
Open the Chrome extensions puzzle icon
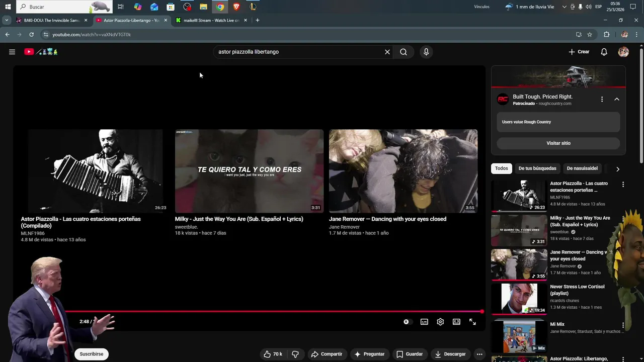[x=606, y=35]
